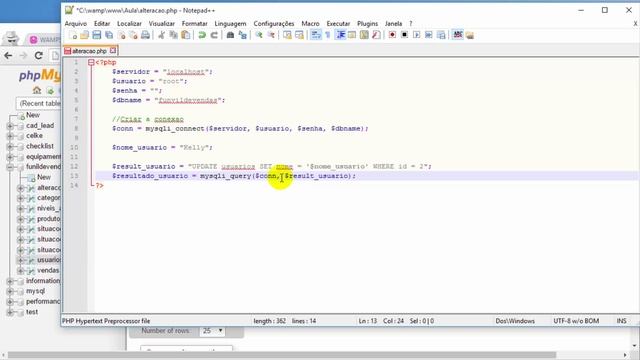Open phpMyAdmin home icon

click(37, 90)
